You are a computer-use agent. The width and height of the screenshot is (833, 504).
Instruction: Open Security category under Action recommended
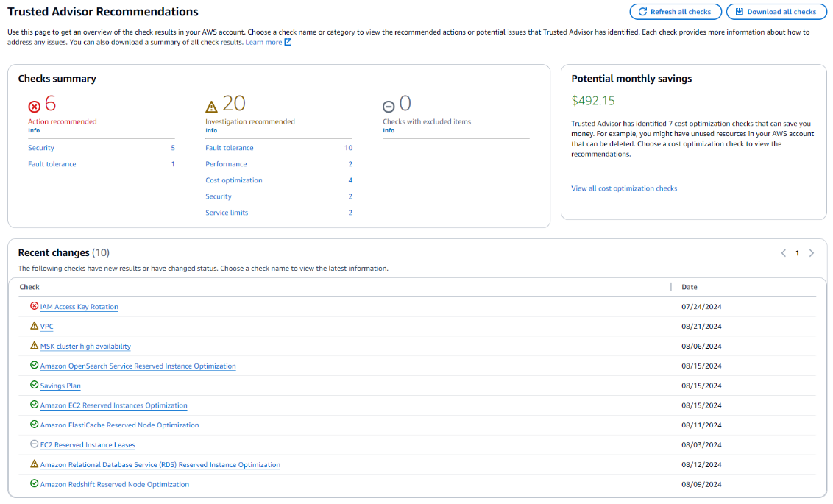(x=41, y=148)
